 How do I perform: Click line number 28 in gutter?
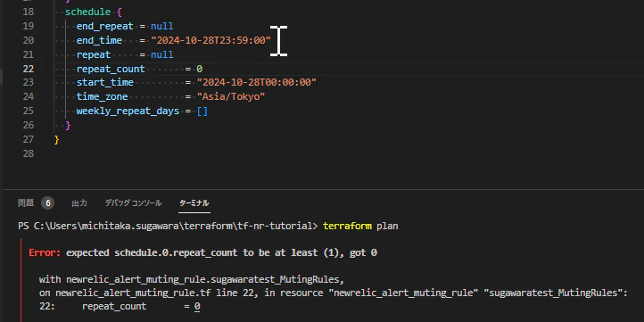point(29,153)
